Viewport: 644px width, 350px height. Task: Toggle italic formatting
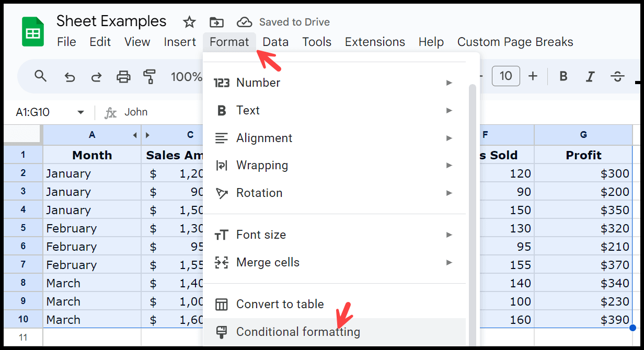590,77
